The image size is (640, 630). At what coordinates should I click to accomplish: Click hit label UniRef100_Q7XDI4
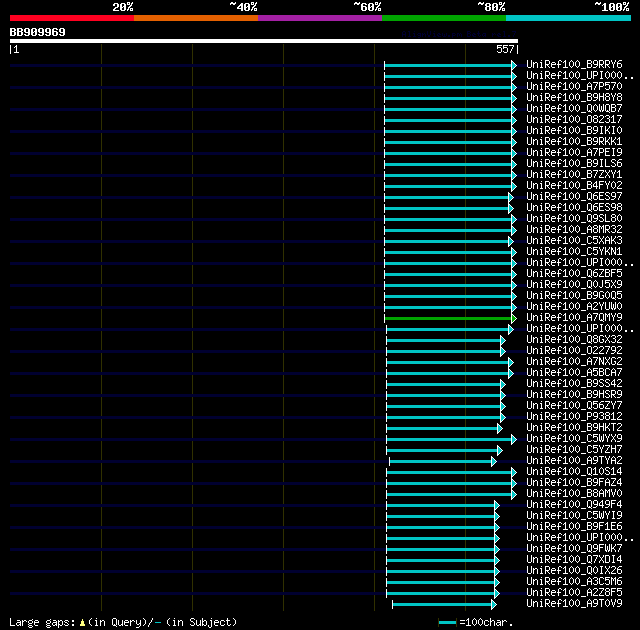574,560
